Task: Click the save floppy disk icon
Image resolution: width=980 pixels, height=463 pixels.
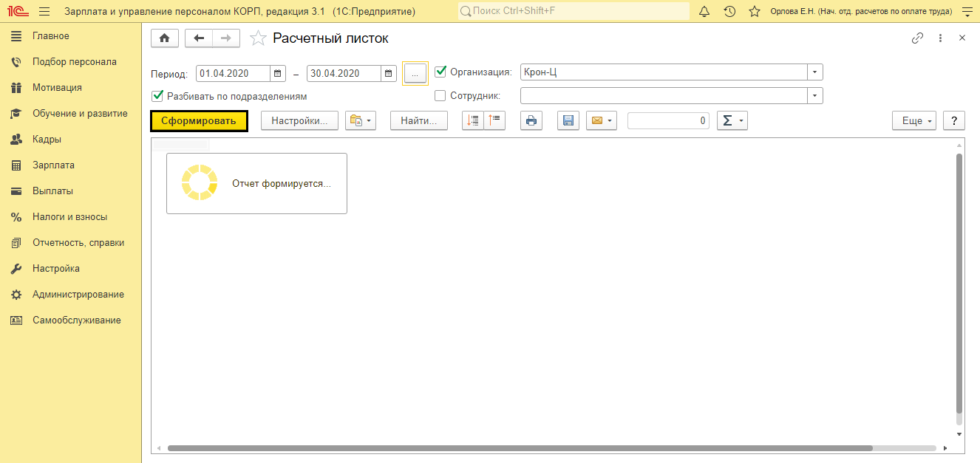Action: (x=568, y=121)
